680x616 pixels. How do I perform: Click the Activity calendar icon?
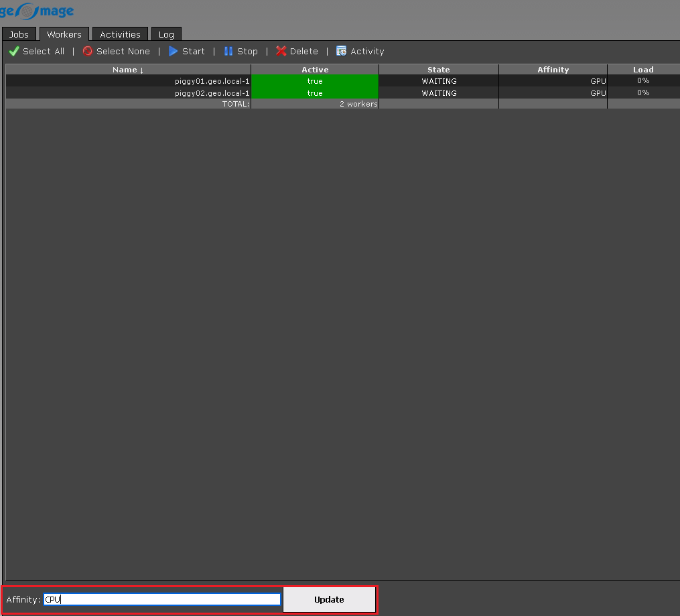click(341, 51)
